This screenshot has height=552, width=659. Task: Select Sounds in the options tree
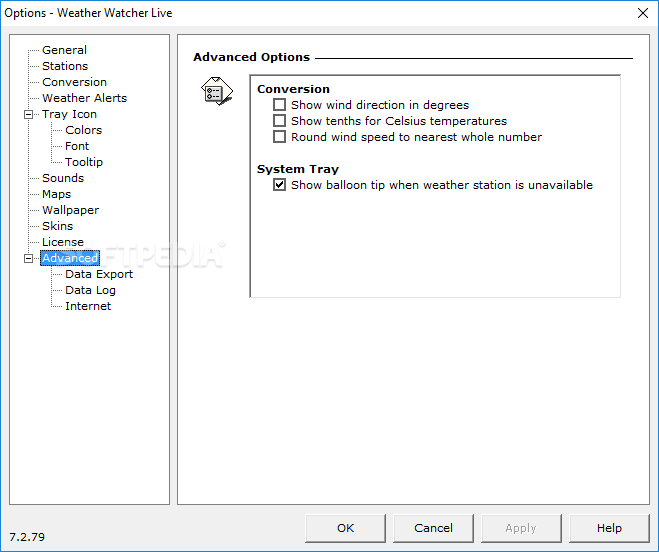coord(63,178)
